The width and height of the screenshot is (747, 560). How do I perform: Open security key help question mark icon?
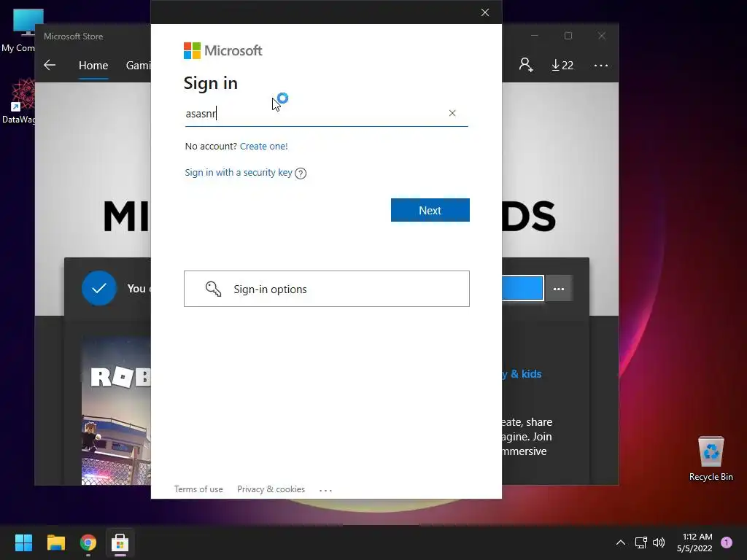pos(301,174)
